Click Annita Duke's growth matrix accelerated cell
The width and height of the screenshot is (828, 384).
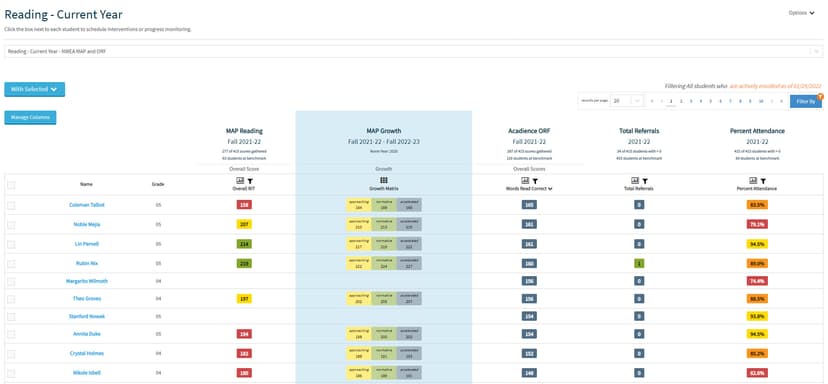(409, 334)
